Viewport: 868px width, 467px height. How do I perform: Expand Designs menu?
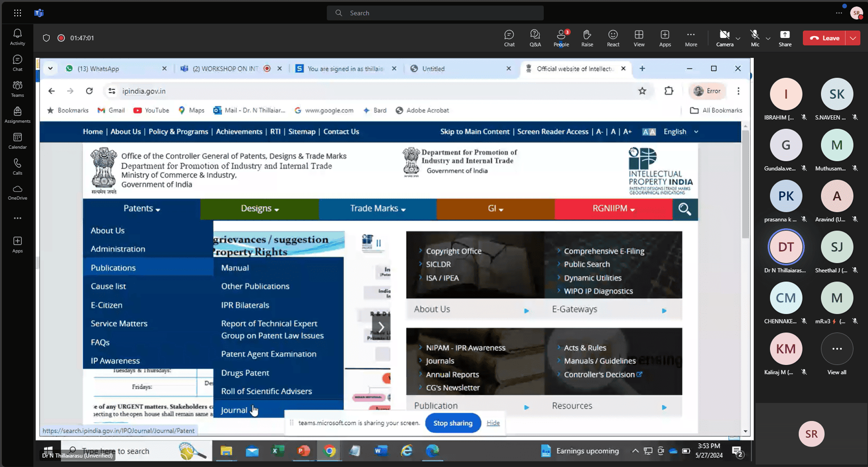click(x=259, y=209)
